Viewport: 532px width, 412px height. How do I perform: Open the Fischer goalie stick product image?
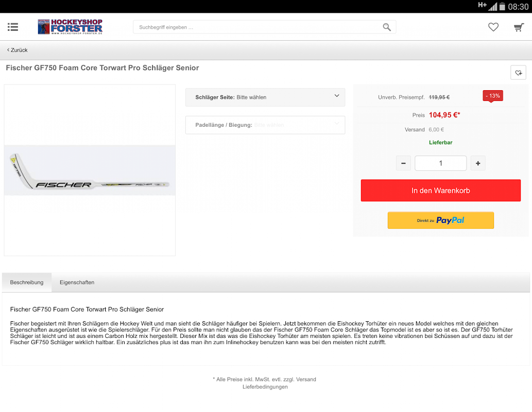(x=90, y=170)
